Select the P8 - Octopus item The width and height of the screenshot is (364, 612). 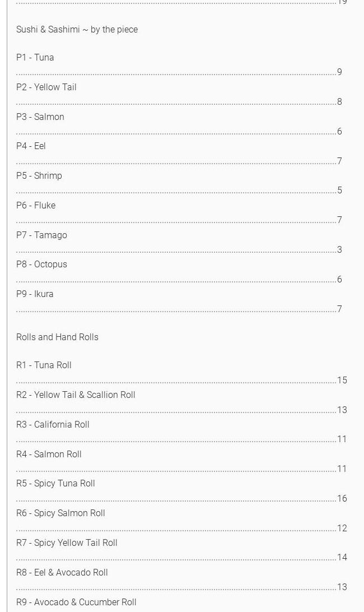click(41, 265)
